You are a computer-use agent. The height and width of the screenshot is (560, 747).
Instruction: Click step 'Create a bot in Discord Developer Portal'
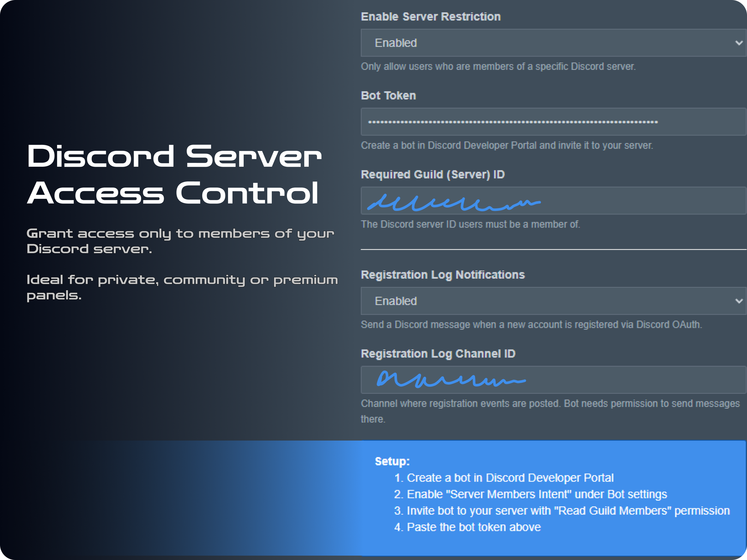510,478
